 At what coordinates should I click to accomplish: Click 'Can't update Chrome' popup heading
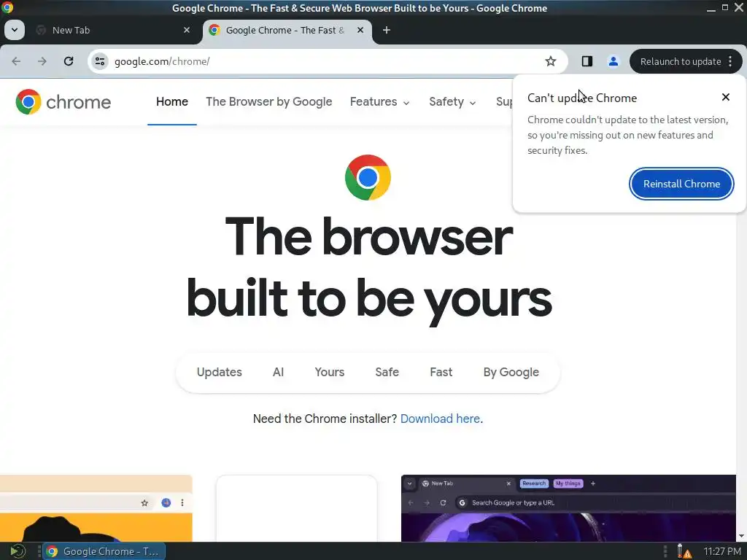tap(581, 98)
